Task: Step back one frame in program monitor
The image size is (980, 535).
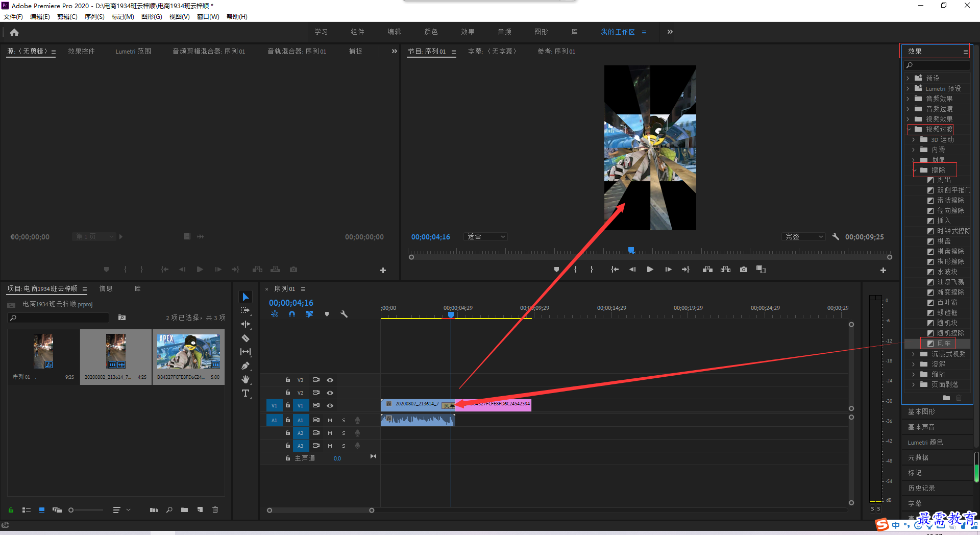Action: point(632,270)
